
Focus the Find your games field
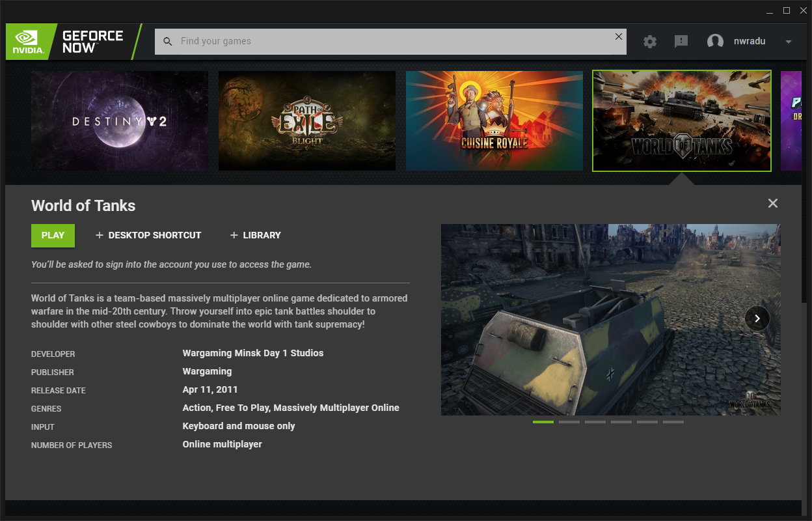coord(390,41)
